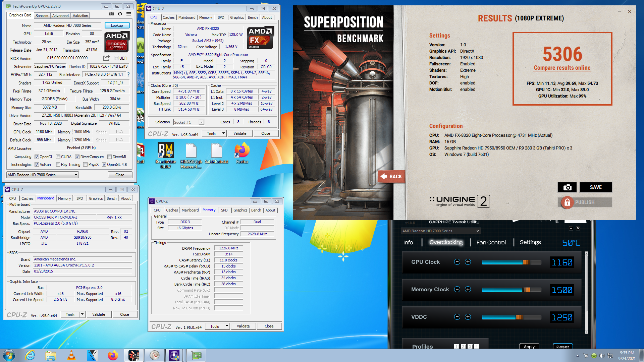Switch to CPU-Z taskbar item
Screen dimensions: 644x362
(174, 355)
